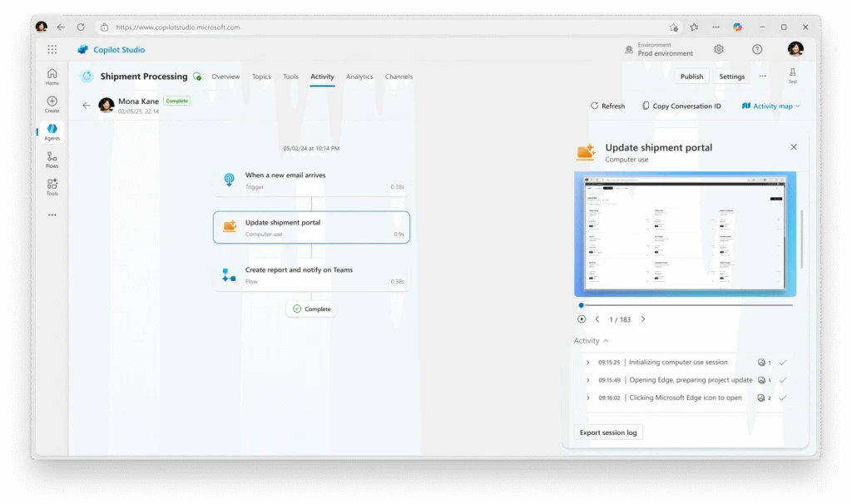Collapse the Activity section in the panel
This screenshot has width=852, height=504.
(x=607, y=340)
